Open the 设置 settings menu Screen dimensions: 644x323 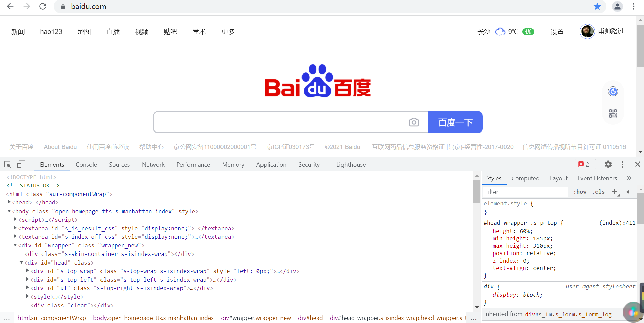(x=557, y=32)
